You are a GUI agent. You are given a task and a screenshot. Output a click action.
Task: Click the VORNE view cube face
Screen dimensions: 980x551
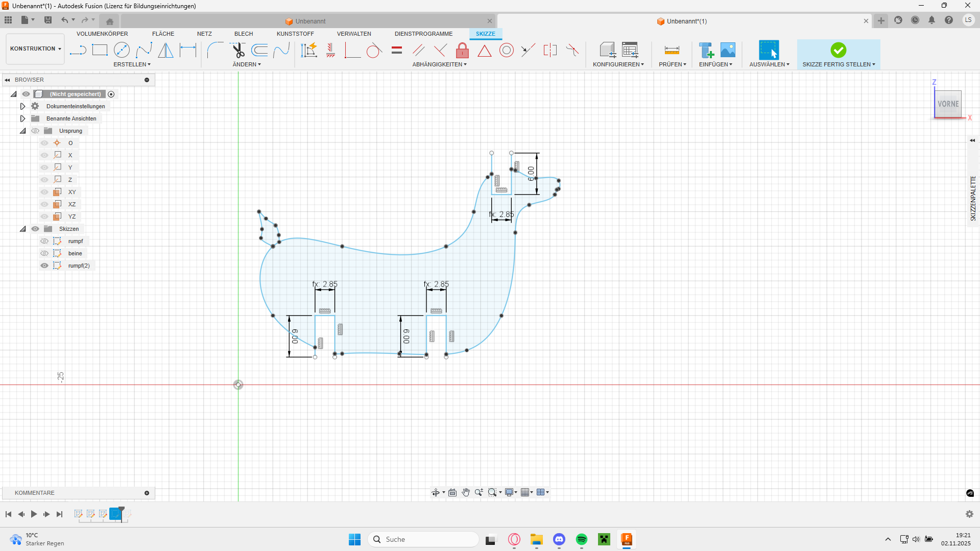pos(948,104)
